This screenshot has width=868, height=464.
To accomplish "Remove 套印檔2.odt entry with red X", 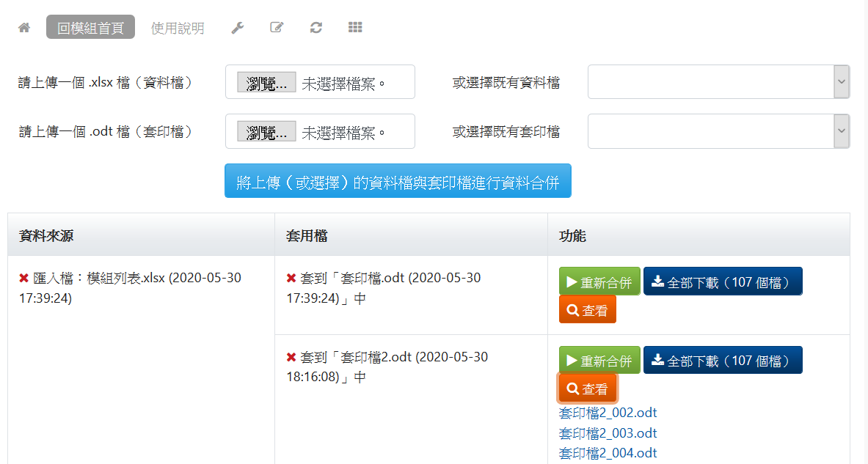I will tap(291, 358).
